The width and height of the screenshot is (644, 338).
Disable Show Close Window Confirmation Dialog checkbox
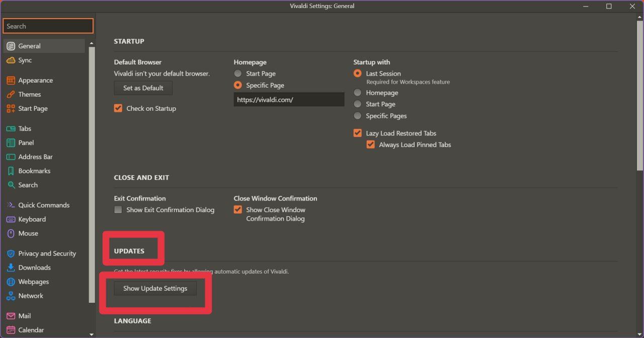[238, 210]
